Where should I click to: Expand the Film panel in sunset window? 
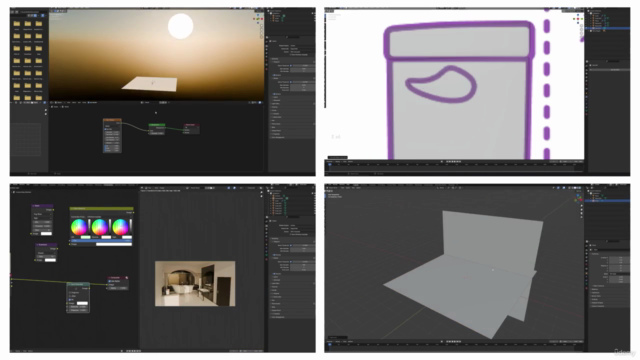(x=292, y=120)
